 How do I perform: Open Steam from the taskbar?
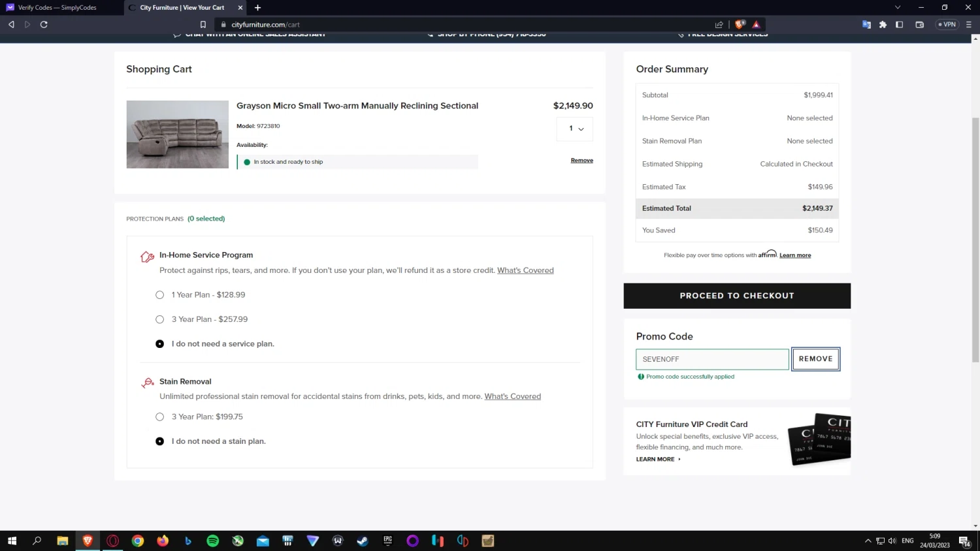pyautogui.click(x=363, y=541)
